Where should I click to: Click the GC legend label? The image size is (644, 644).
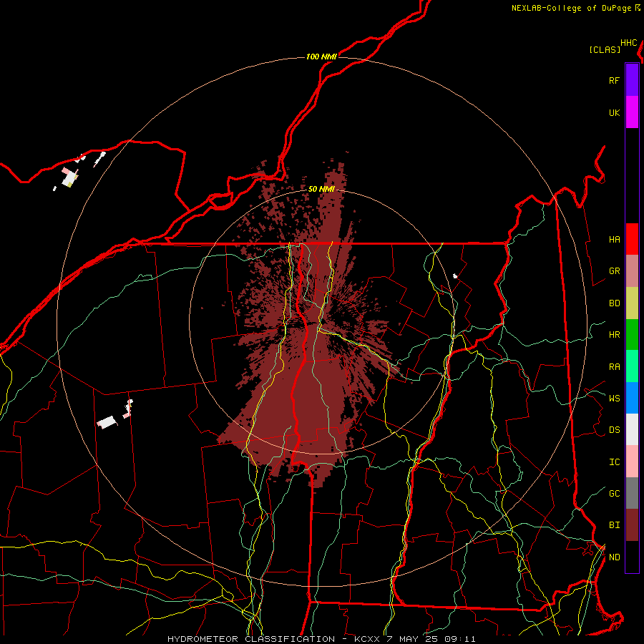click(614, 493)
